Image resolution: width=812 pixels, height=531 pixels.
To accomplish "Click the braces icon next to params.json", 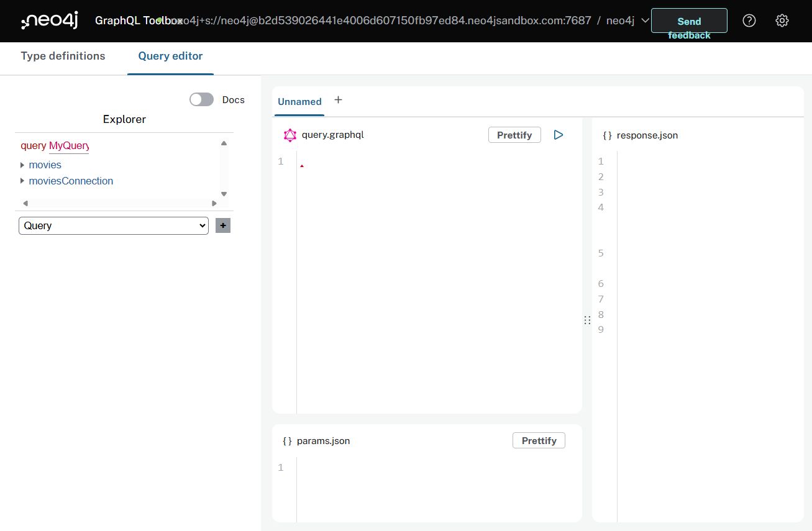I will coord(287,441).
